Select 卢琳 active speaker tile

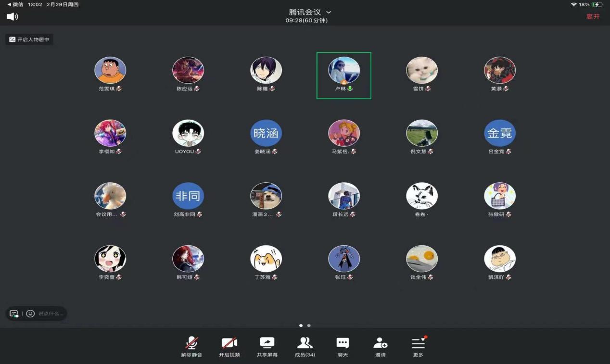343,75
